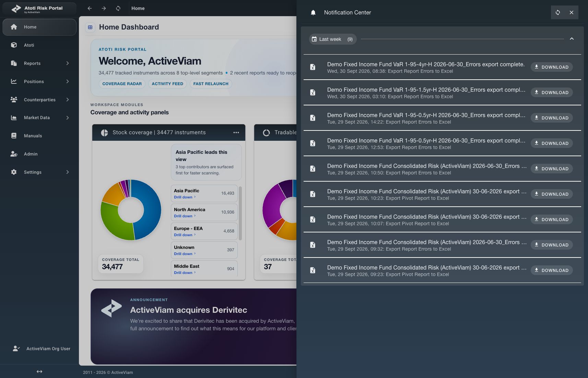This screenshot has width=588, height=378.
Task: Download the 10:07 Pivot Report export
Action: coord(552,219)
